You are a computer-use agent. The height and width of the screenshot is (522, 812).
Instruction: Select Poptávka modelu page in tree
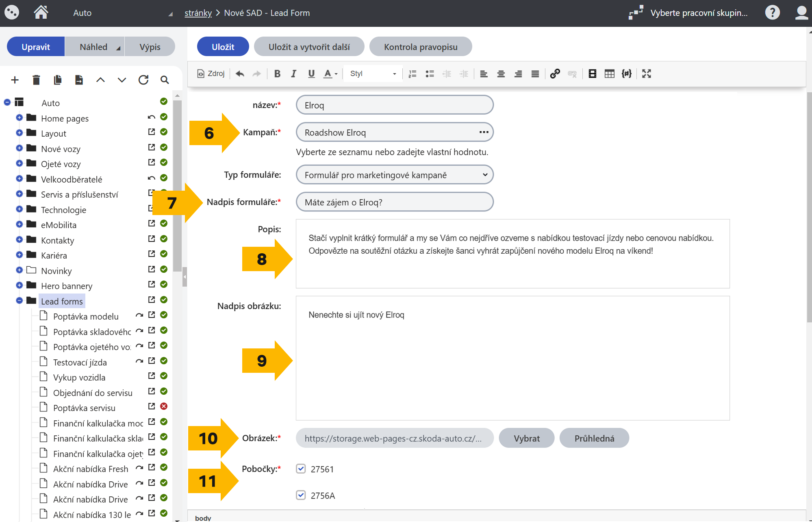(x=86, y=316)
